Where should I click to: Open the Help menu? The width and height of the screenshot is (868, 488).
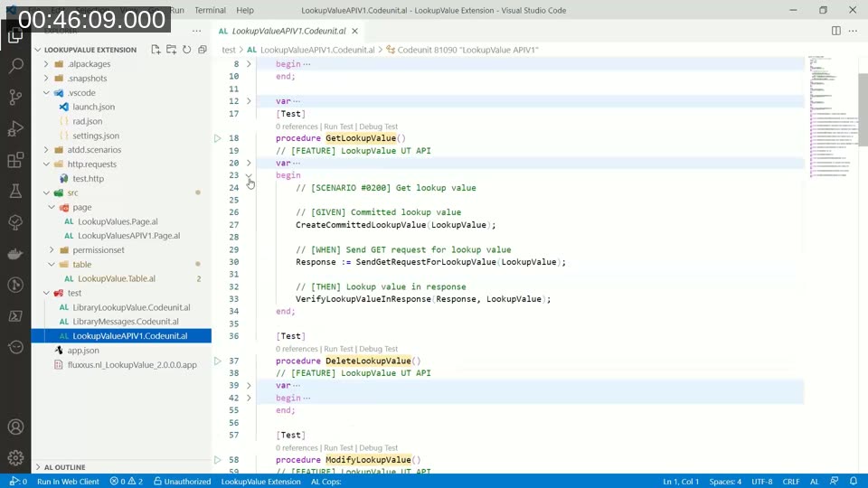pyautogui.click(x=245, y=10)
